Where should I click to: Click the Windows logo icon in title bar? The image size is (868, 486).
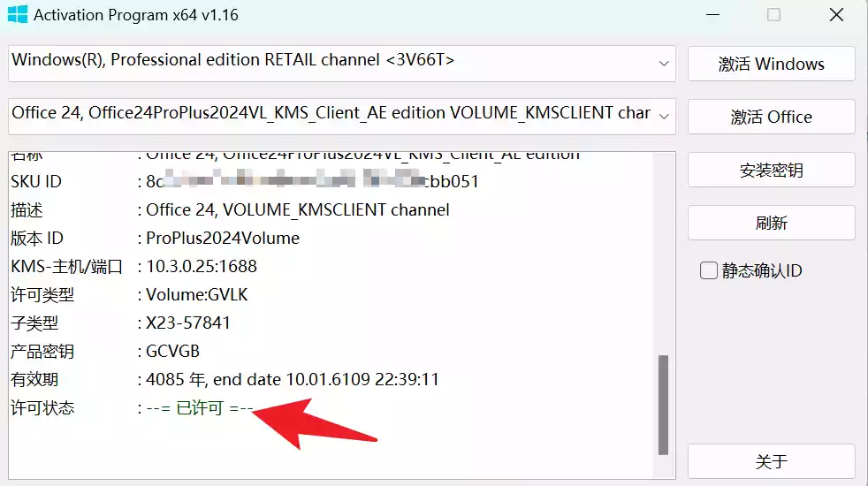pos(18,15)
